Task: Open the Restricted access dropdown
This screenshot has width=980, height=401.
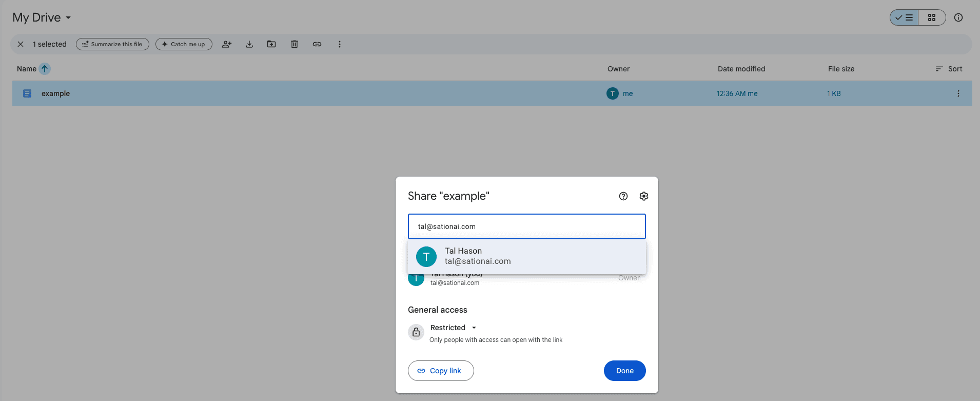Action: click(453, 328)
